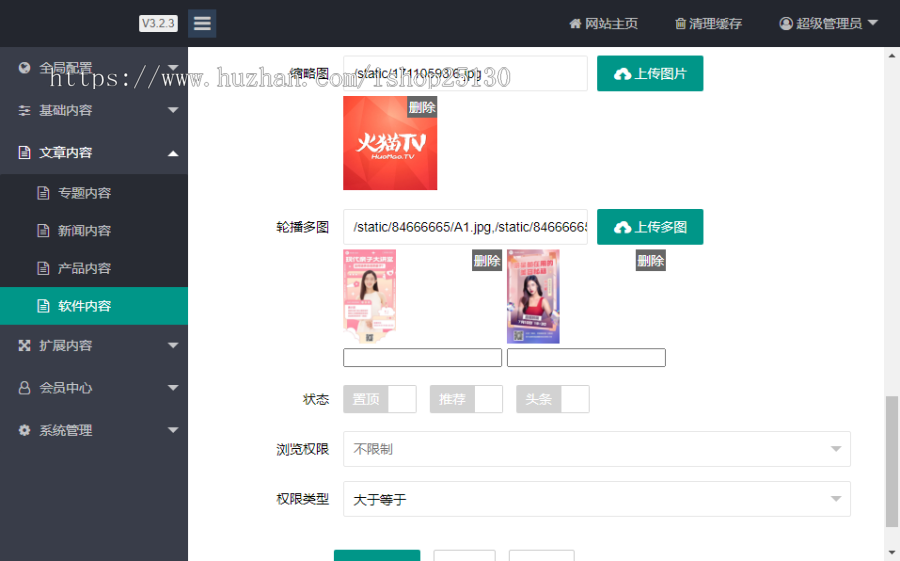Expand the 系统管理 menu arrow

(173, 430)
